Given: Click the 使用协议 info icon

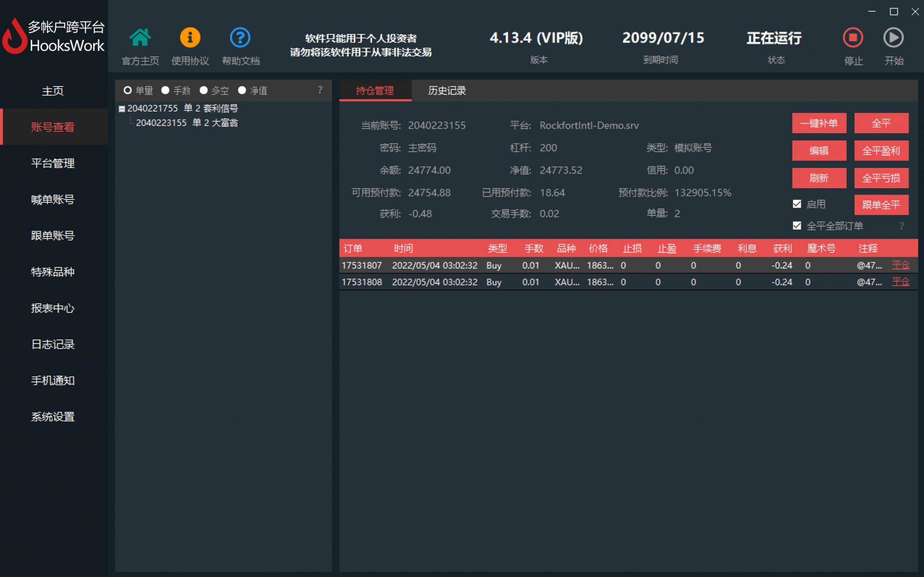Looking at the screenshot, I should pos(190,37).
